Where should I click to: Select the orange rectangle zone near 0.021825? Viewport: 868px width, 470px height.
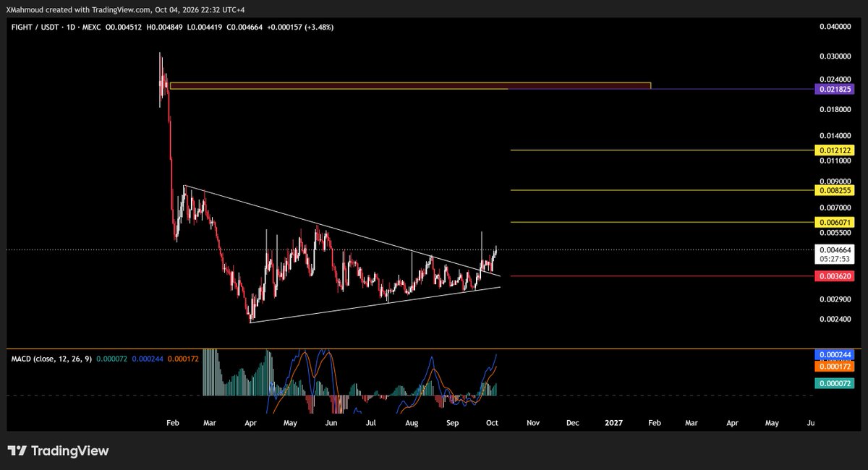tap(410, 85)
